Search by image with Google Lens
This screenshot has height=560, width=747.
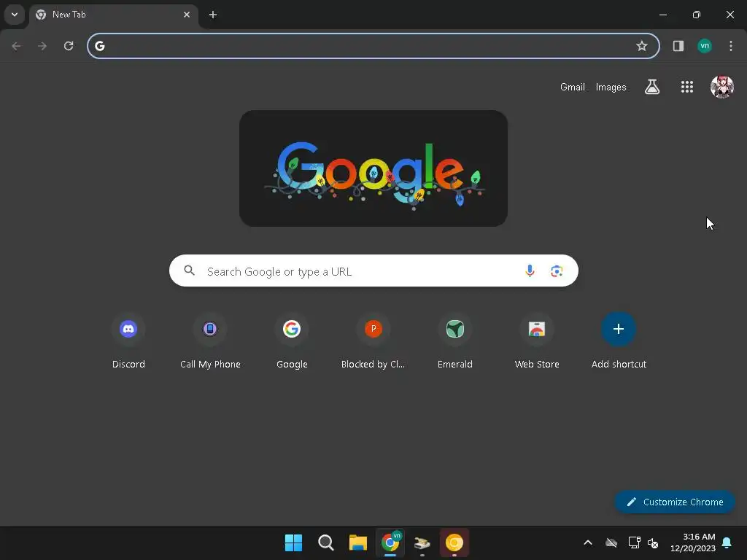(557, 271)
